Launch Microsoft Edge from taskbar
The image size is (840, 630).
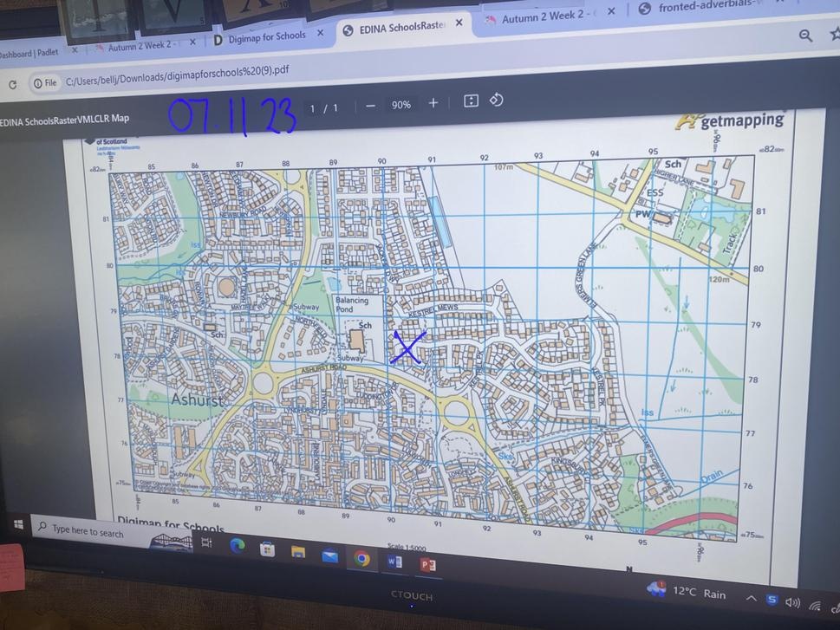coord(237,546)
